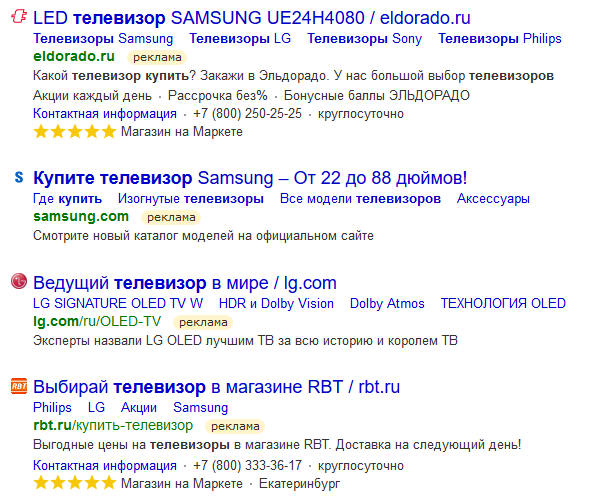Click the Eldorado favicon icon
Viewport: 595px width, 500px height.
19,16
